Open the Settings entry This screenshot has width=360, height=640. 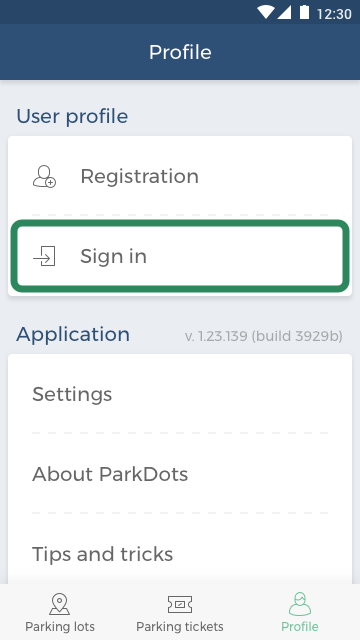(x=180, y=394)
